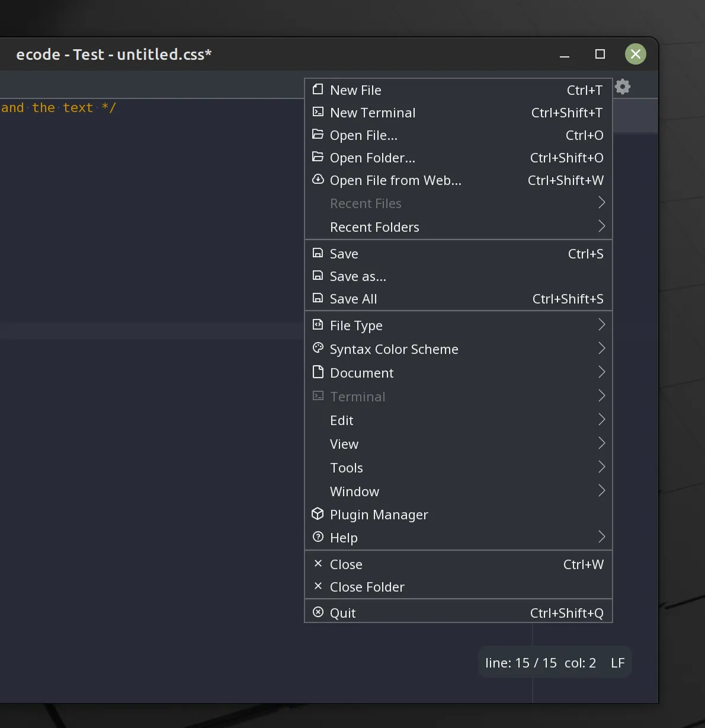
Task: Click the New File icon
Action: tap(318, 90)
